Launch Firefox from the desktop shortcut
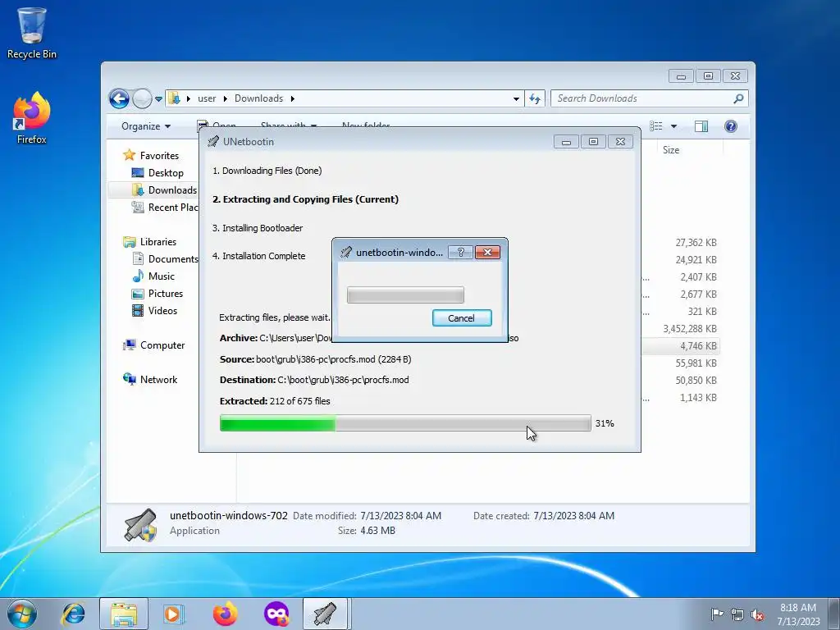This screenshot has width=840, height=630. coord(32,118)
